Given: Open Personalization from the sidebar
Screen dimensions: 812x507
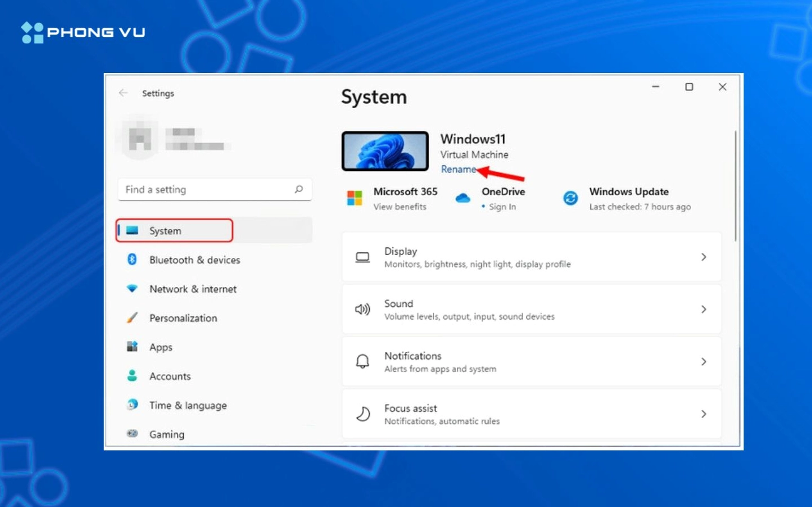Looking at the screenshot, I should [182, 319].
